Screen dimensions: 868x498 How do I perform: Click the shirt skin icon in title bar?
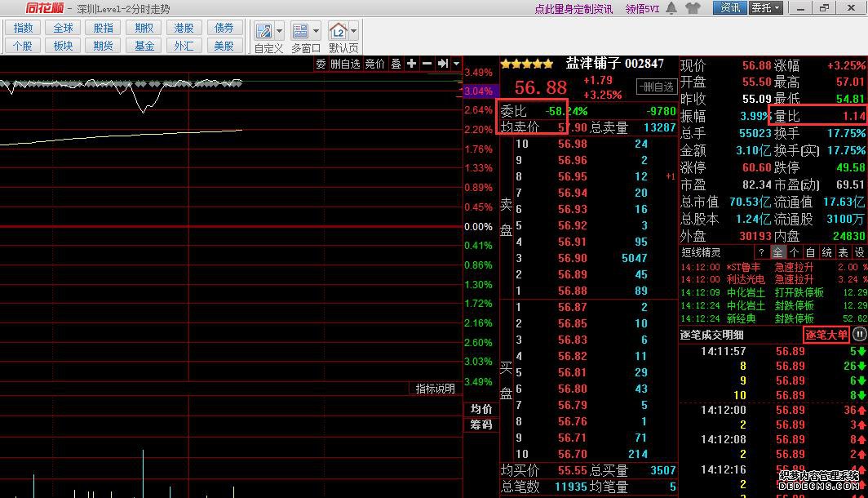pos(693,8)
